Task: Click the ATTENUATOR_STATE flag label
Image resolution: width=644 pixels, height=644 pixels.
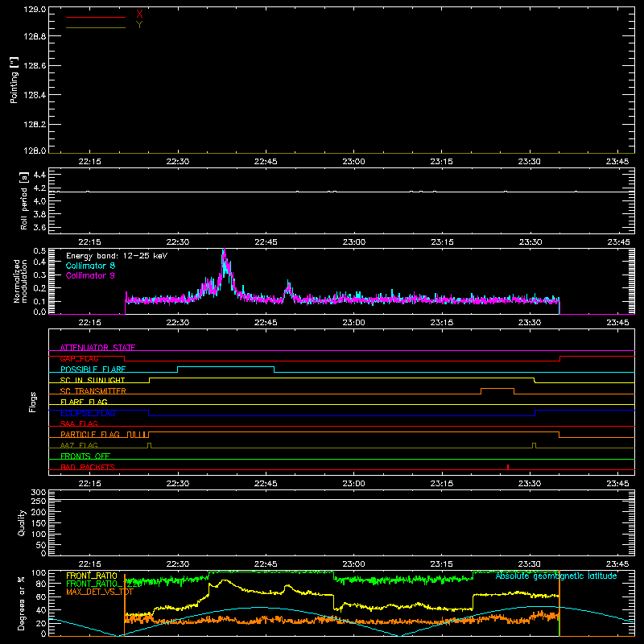Action: tap(97, 348)
